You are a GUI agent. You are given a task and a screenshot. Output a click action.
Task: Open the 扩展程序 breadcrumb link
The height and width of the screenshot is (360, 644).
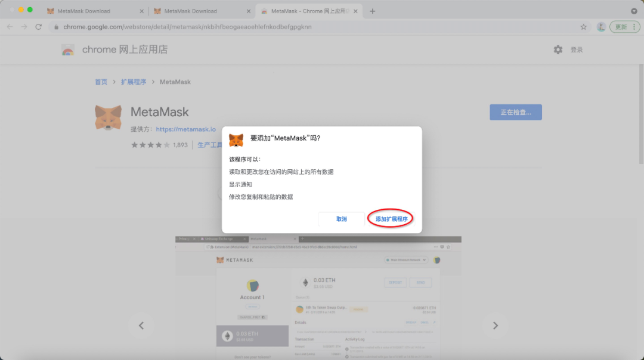(x=134, y=82)
